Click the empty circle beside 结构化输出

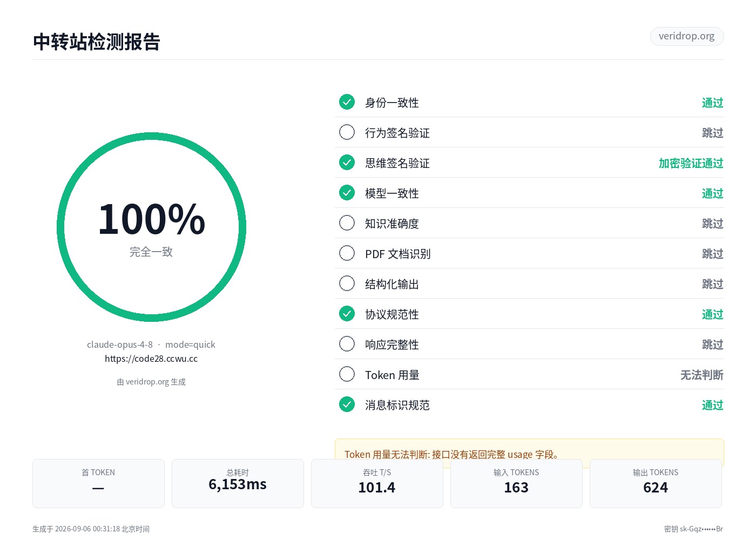(347, 283)
